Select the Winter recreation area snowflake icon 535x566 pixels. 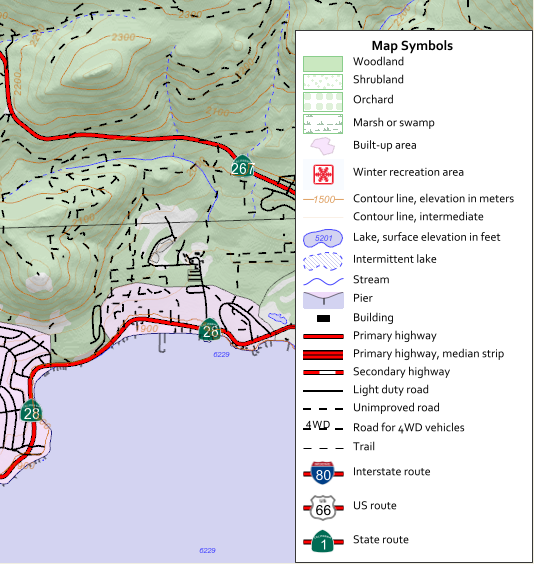point(323,175)
